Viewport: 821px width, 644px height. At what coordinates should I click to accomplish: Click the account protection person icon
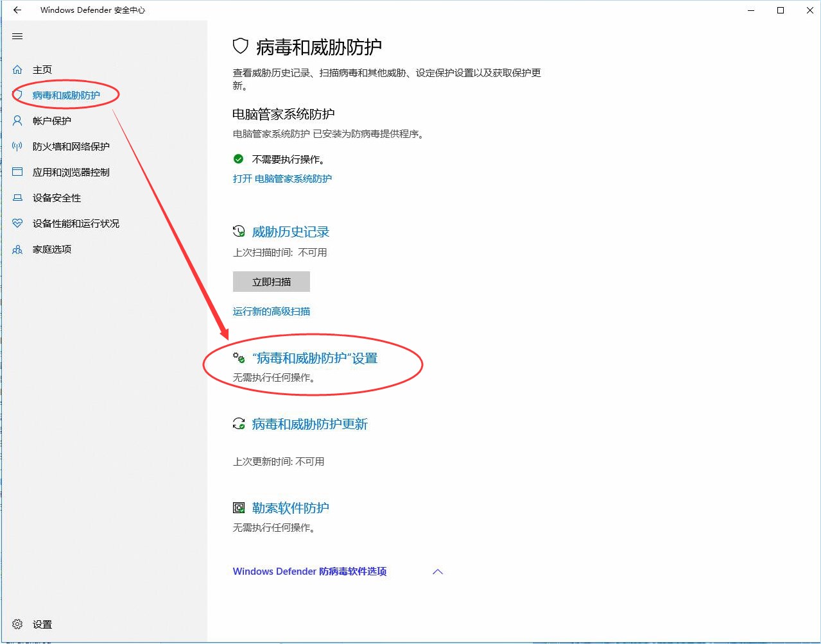coord(17,121)
